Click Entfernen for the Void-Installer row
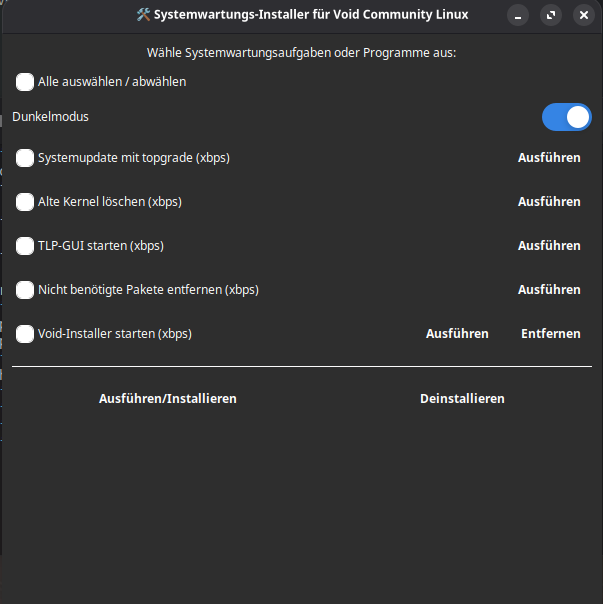This screenshot has height=604, width=603. point(550,334)
